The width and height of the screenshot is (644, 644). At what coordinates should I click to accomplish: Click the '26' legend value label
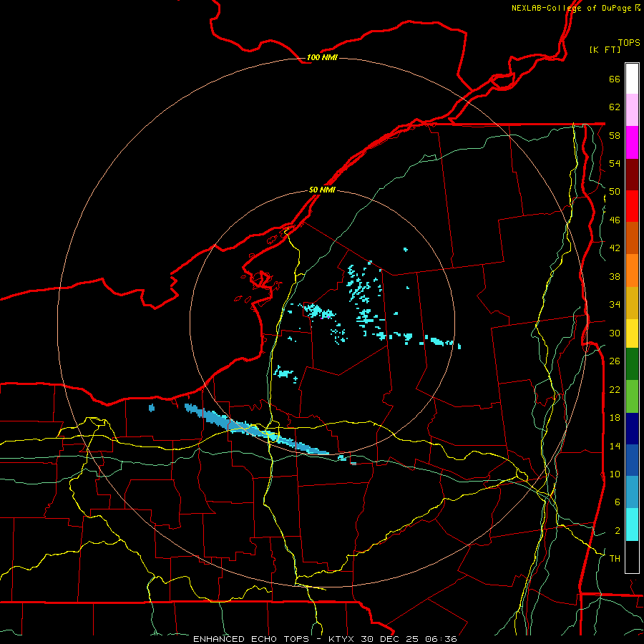(x=615, y=361)
